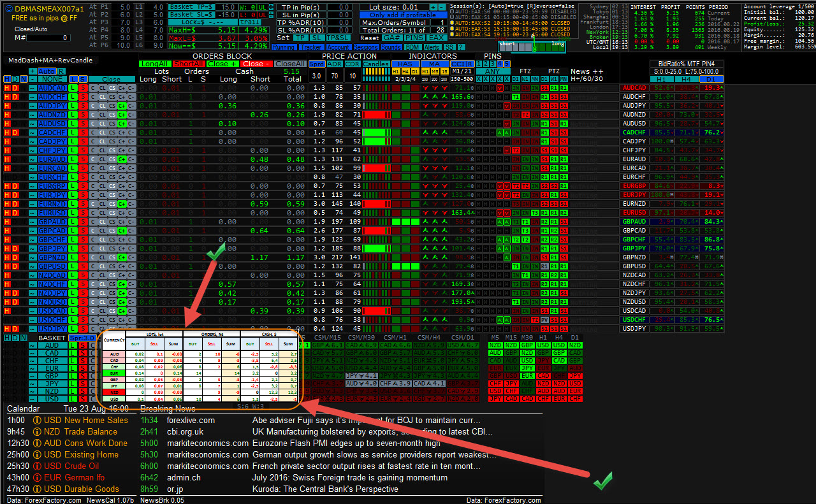Click the info icon beside EUR German Ifo
The width and height of the screenshot is (816, 504).
tap(37, 478)
